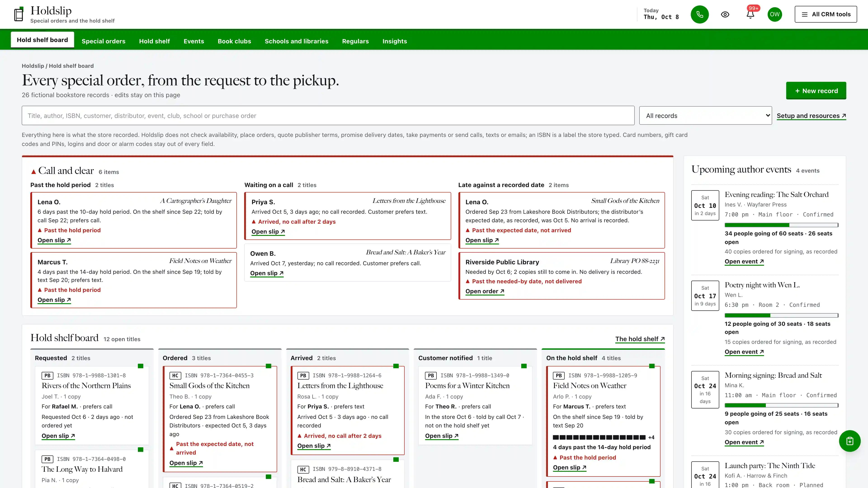Focus the title, author, ISBN search field
Viewport: 868px width, 488px height.
tap(328, 115)
